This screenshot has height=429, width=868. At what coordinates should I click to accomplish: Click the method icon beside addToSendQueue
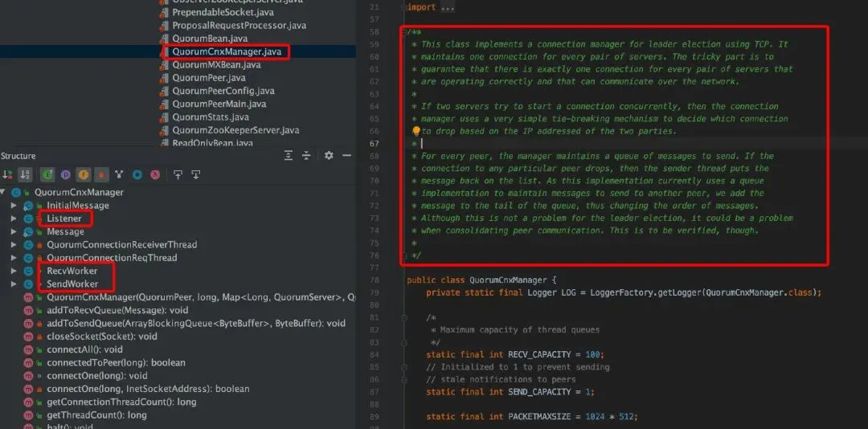pos(28,323)
